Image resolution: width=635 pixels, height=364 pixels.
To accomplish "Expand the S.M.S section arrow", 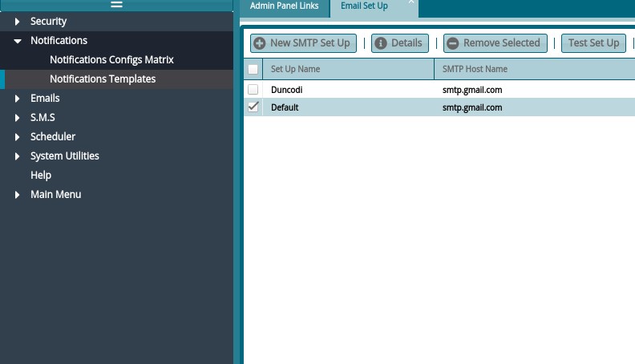I will [x=18, y=118].
